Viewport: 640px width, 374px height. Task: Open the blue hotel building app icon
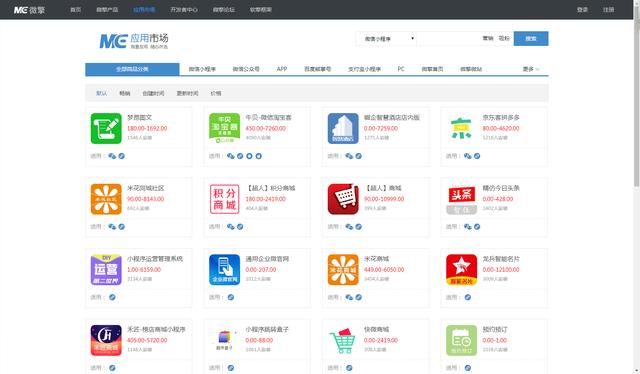pyautogui.click(x=343, y=129)
